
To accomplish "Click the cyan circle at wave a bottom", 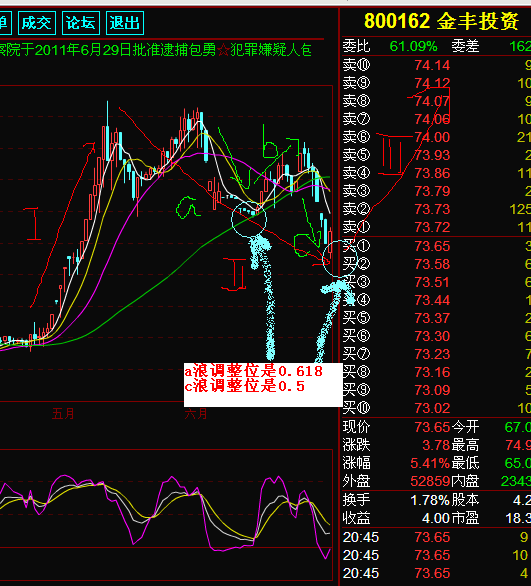I will (249, 219).
